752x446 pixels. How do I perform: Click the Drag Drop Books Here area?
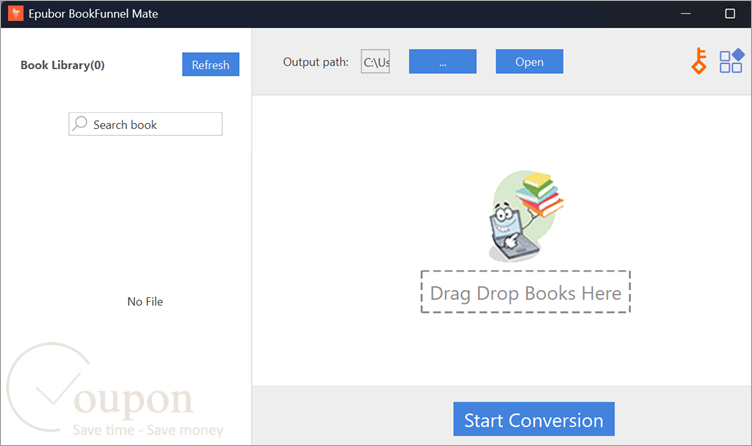point(526,292)
